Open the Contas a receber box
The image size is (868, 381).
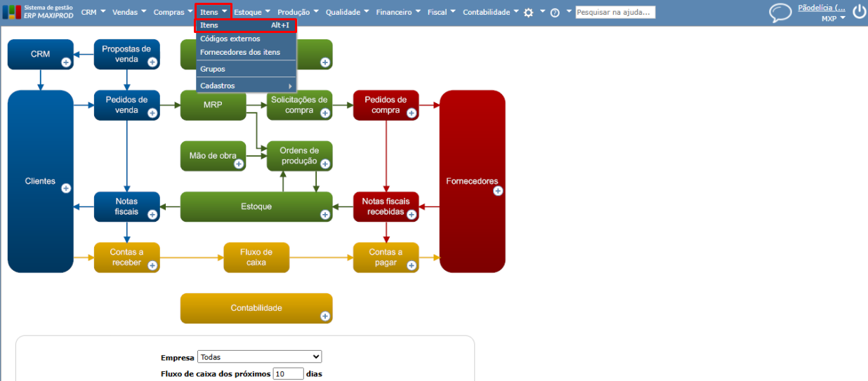[x=127, y=258]
